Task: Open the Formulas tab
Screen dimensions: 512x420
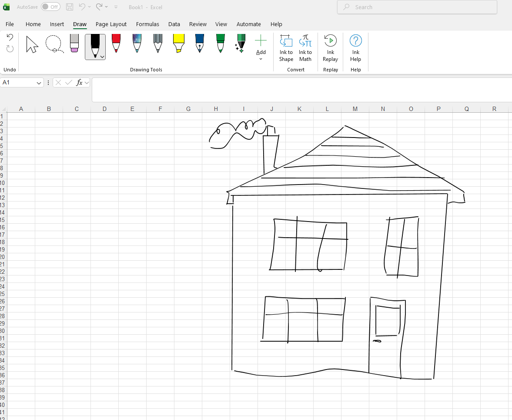Action: coord(147,24)
